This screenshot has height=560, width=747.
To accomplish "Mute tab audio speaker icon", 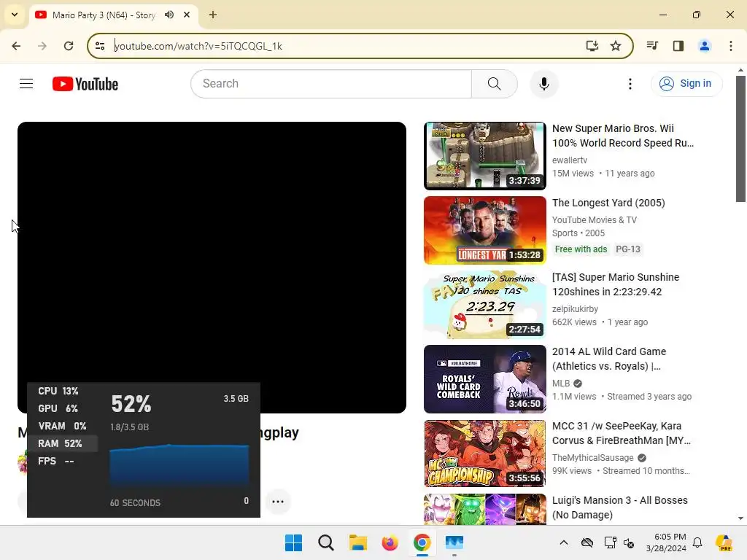I will pyautogui.click(x=169, y=15).
